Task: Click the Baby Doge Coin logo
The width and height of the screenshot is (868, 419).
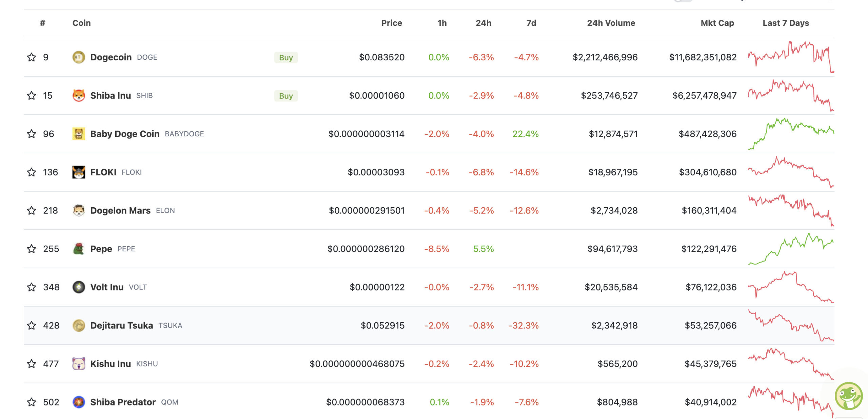Action: [79, 134]
